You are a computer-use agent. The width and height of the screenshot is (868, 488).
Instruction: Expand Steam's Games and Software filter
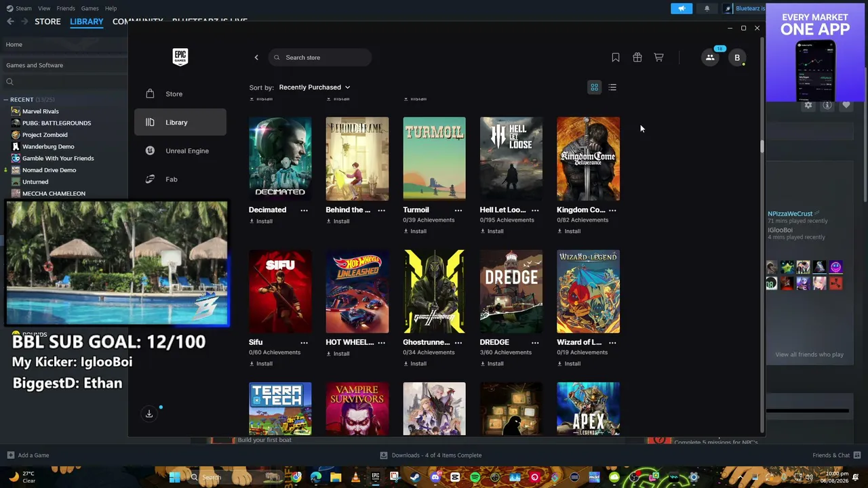point(64,65)
